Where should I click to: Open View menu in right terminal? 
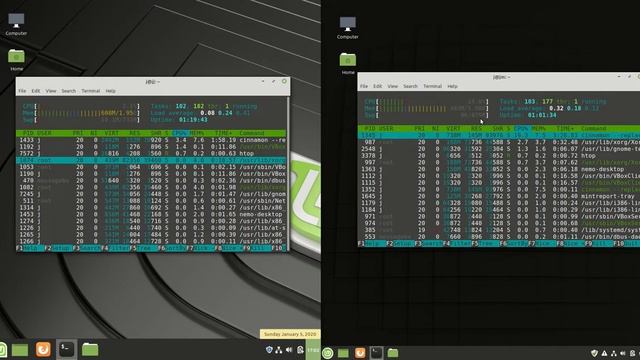tap(393, 87)
